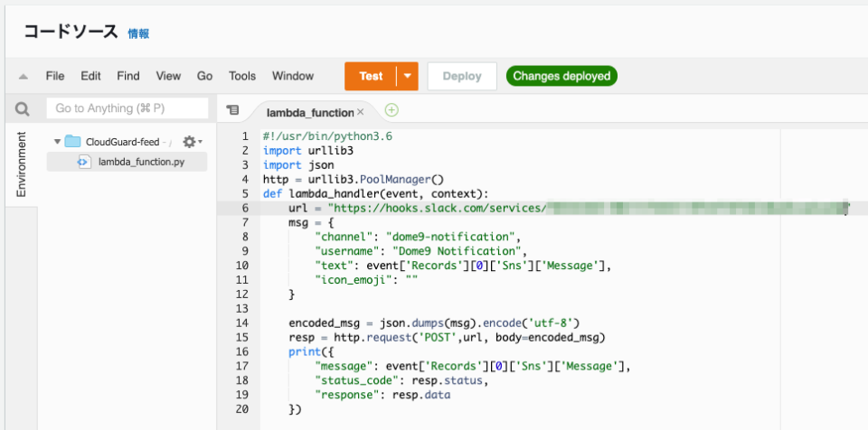Click the CloudGuard-feed folder icon

(72, 142)
